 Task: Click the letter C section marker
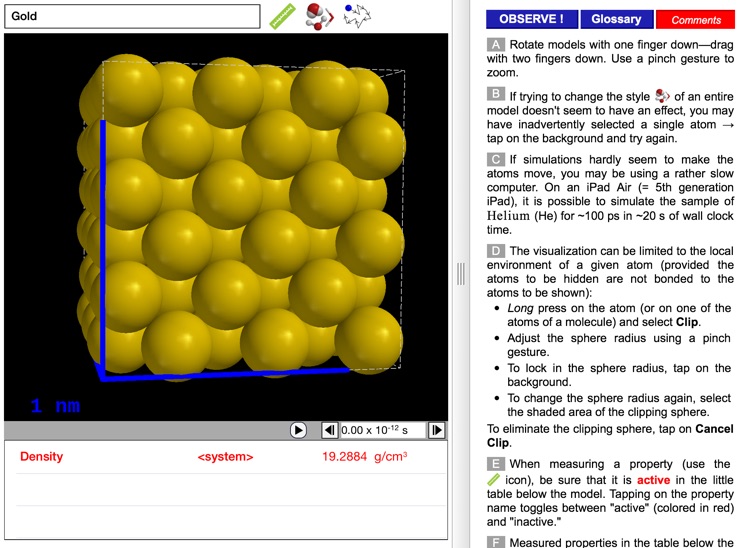[496, 159]
